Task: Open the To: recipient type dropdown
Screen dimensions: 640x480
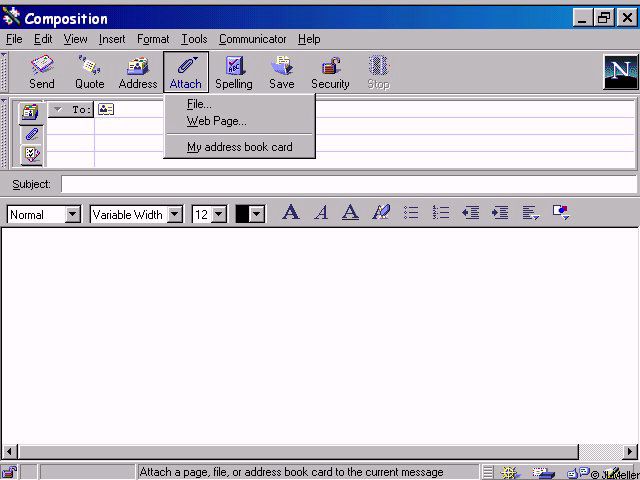Action: point(71,110)
